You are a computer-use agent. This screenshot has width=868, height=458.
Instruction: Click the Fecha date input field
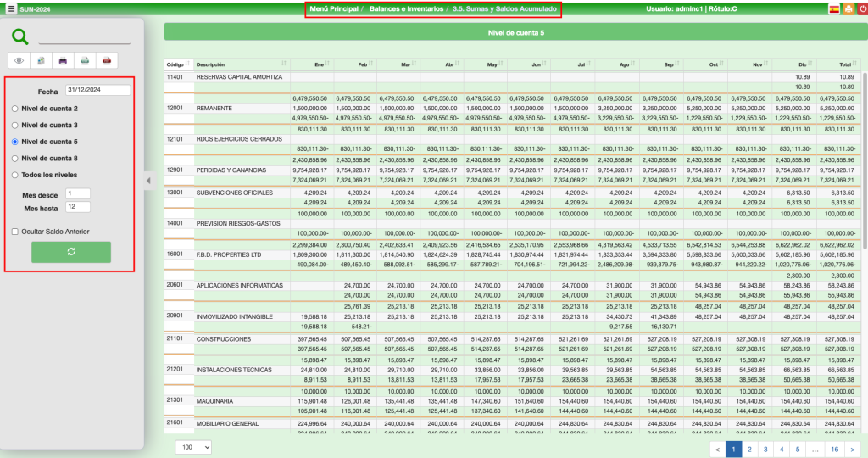coord(97,91)
